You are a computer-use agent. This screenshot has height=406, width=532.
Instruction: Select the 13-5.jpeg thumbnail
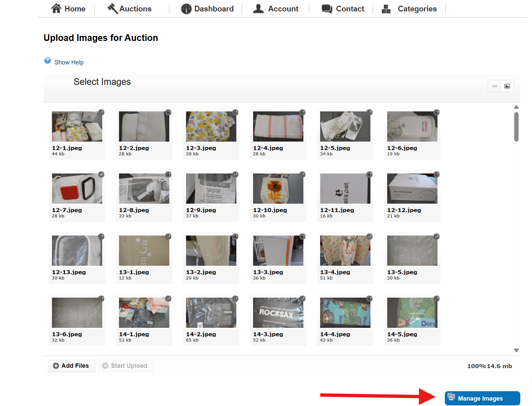pyautogui.click(x=412, y=251)
